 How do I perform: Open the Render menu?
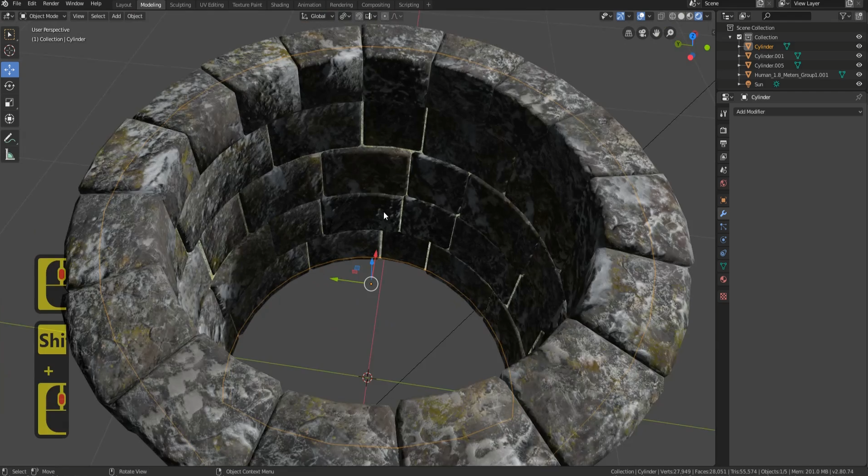(51, 4)
